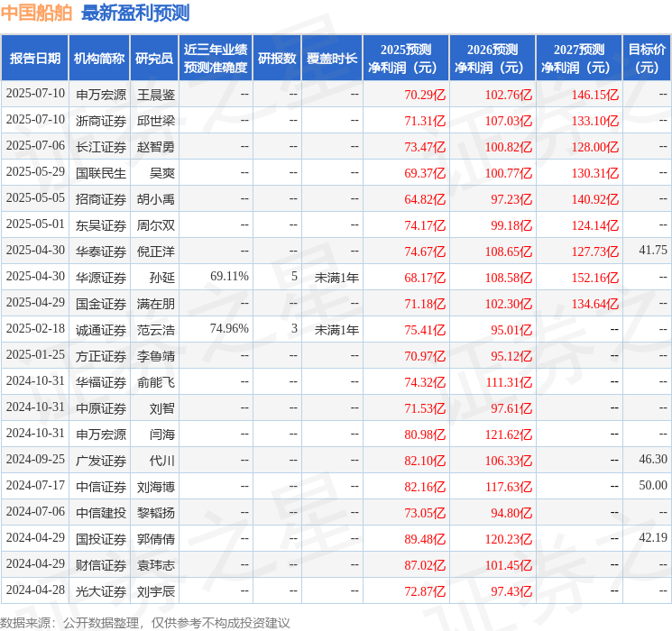This screenshot has width=672, height=631.
Task: Select institution 华源证券
Action: coord(101,278)
